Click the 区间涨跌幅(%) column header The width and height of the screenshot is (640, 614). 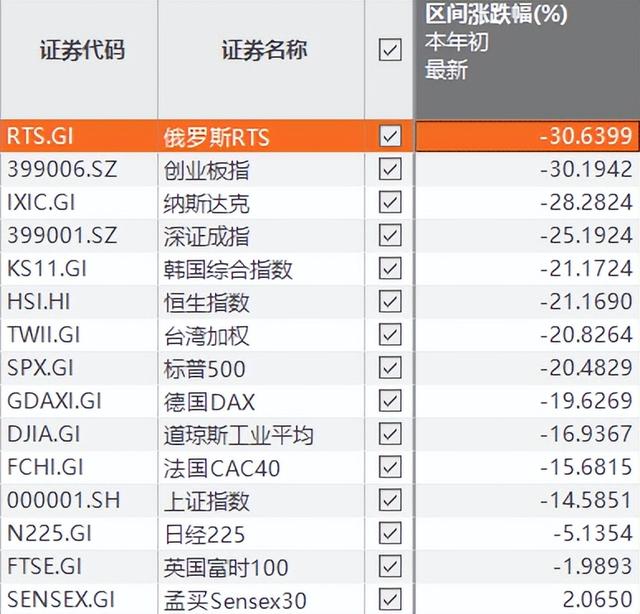coord(527,60)
